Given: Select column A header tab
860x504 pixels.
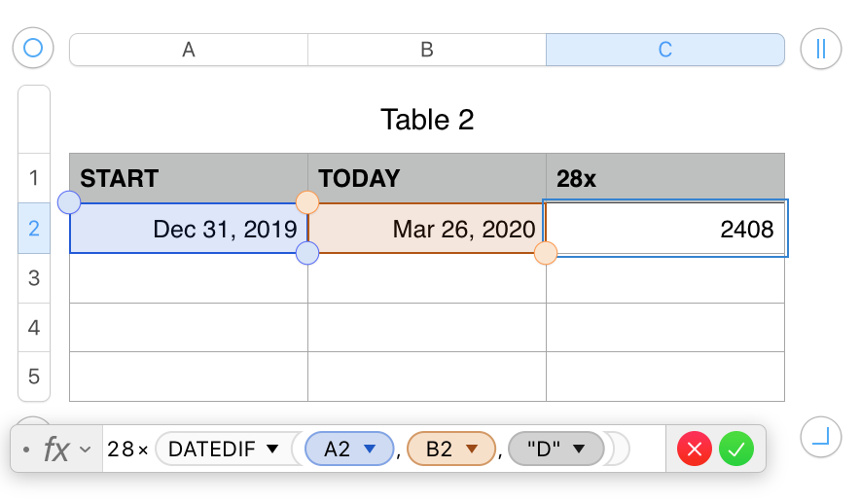Looking at the screenshot, I should tap(189, 50).
